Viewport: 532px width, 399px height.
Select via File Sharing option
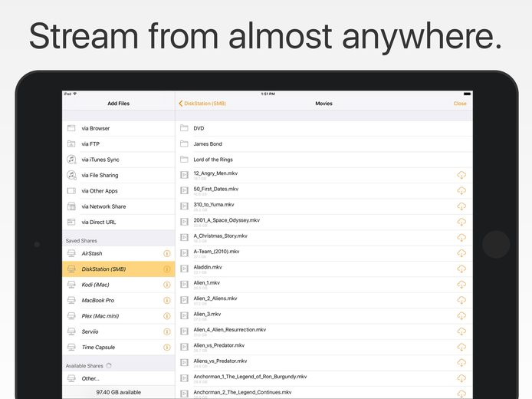pos(118,175)
